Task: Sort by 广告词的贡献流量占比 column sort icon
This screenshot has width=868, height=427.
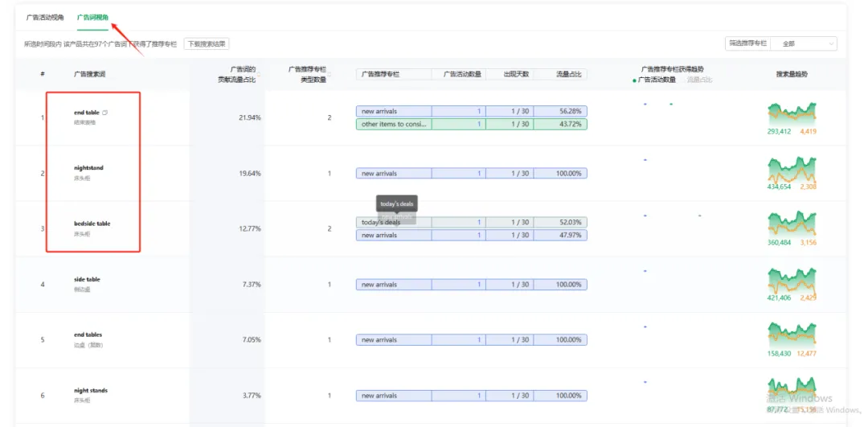Action: 259,75
